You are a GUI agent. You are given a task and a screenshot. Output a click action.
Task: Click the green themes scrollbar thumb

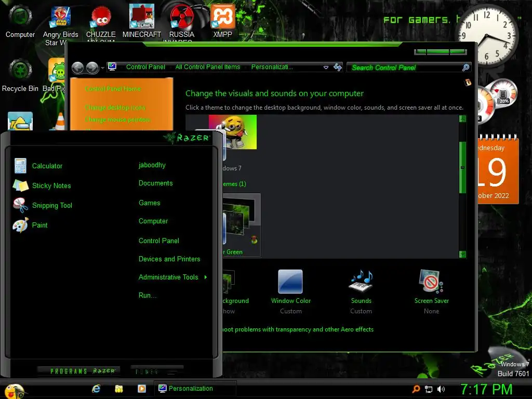pos(462,168)
